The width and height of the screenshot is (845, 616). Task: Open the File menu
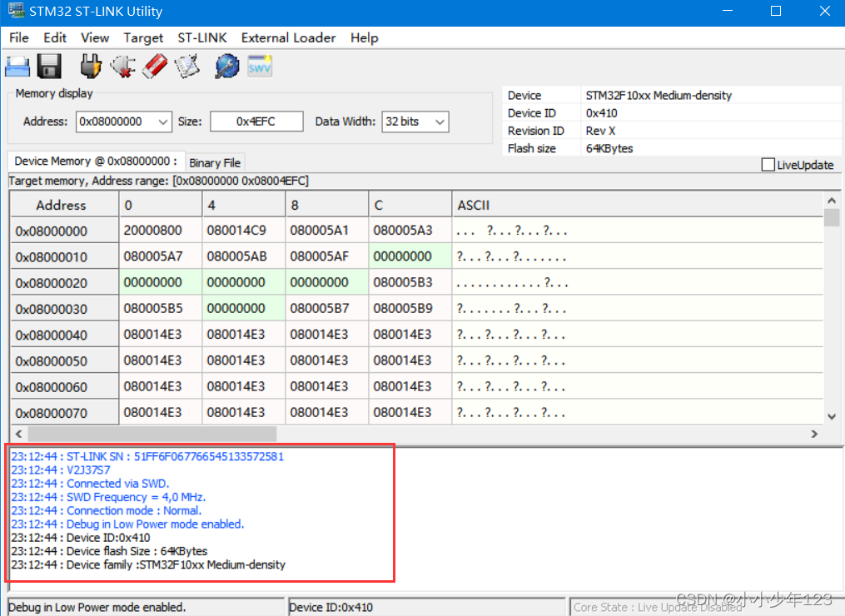pyautogui.click(x=19, y=37)
